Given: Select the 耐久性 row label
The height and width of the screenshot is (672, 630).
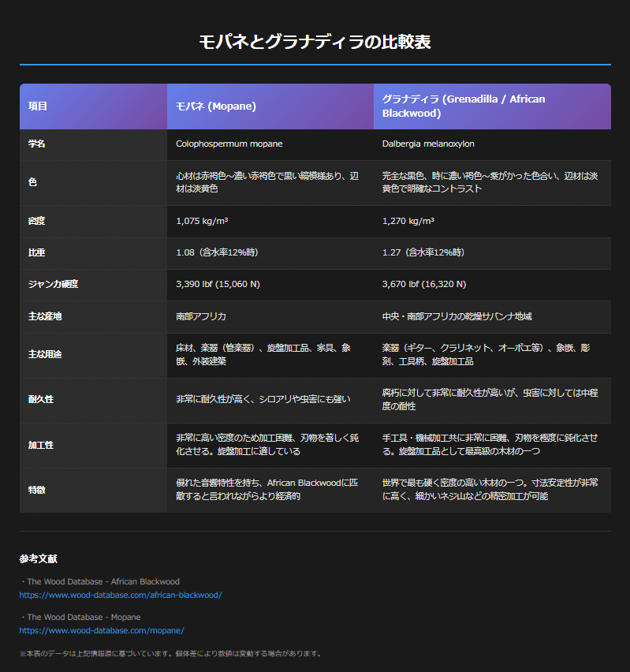Looking at the screenshot, I should point(41,399).
